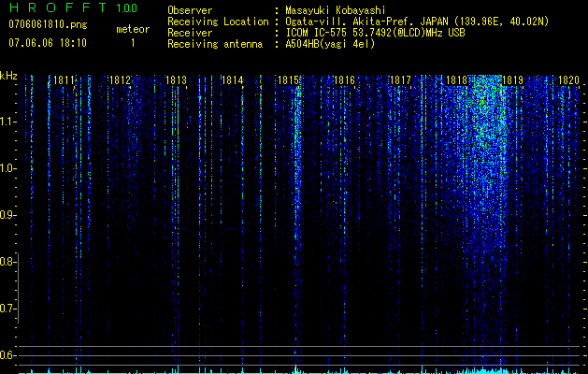Click the 1818 time marker
The image size is (588, 374).
(x=456, y=79)
